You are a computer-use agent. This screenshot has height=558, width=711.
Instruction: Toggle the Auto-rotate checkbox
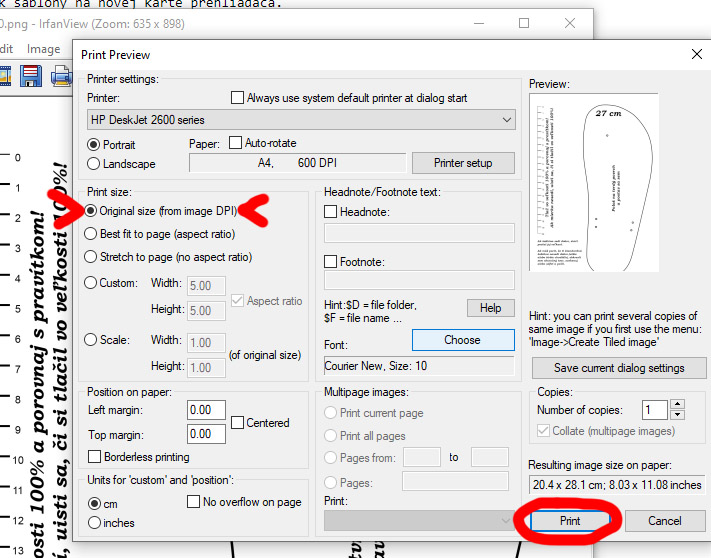[235, 143]
